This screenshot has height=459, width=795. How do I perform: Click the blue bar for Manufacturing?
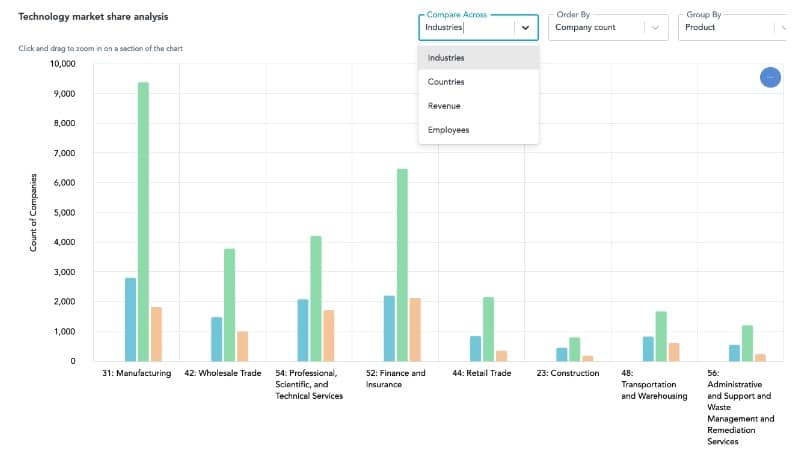pos(130,319)
